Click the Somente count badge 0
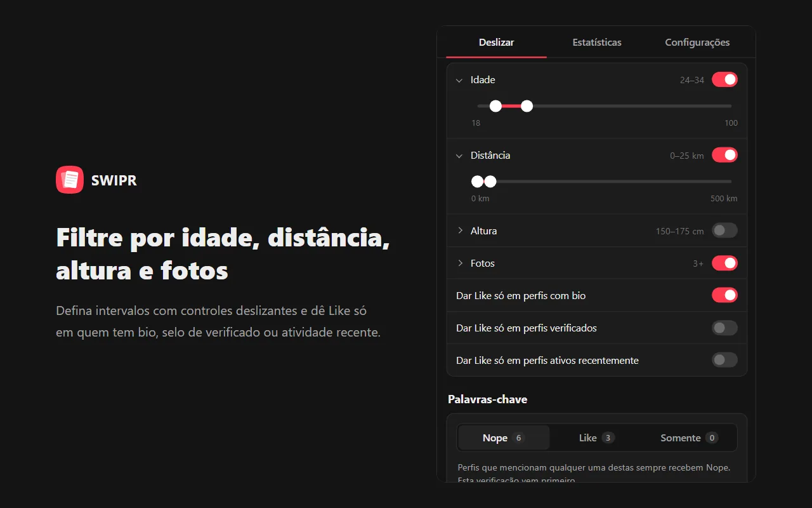 [x=712, y=438]
